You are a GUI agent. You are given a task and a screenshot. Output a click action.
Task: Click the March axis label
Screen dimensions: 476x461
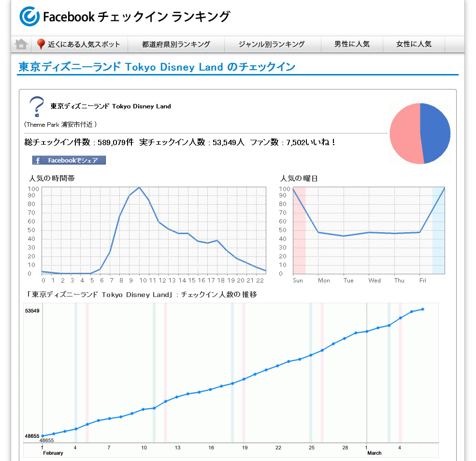(375, 453)
